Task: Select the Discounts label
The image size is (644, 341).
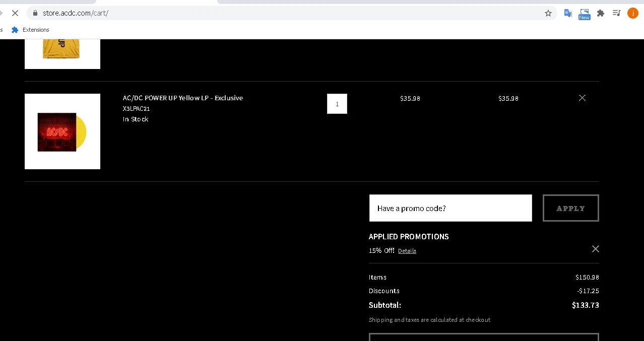Action: 384,291
